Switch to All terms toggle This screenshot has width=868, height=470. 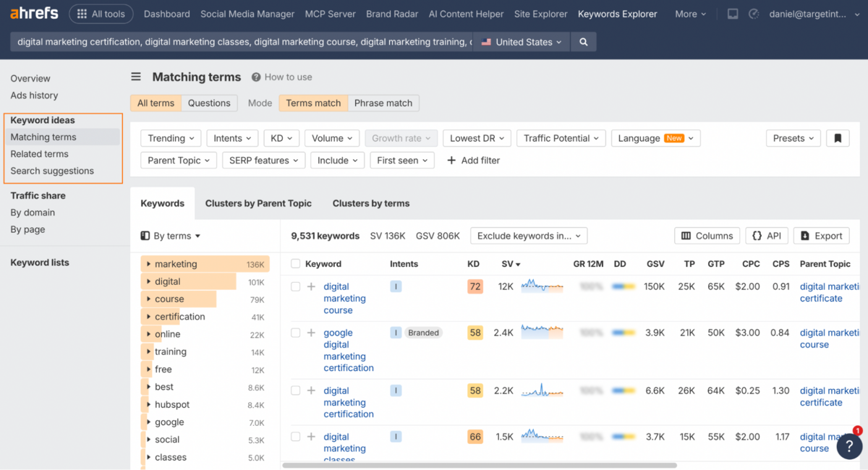click(x=156, y=103)
